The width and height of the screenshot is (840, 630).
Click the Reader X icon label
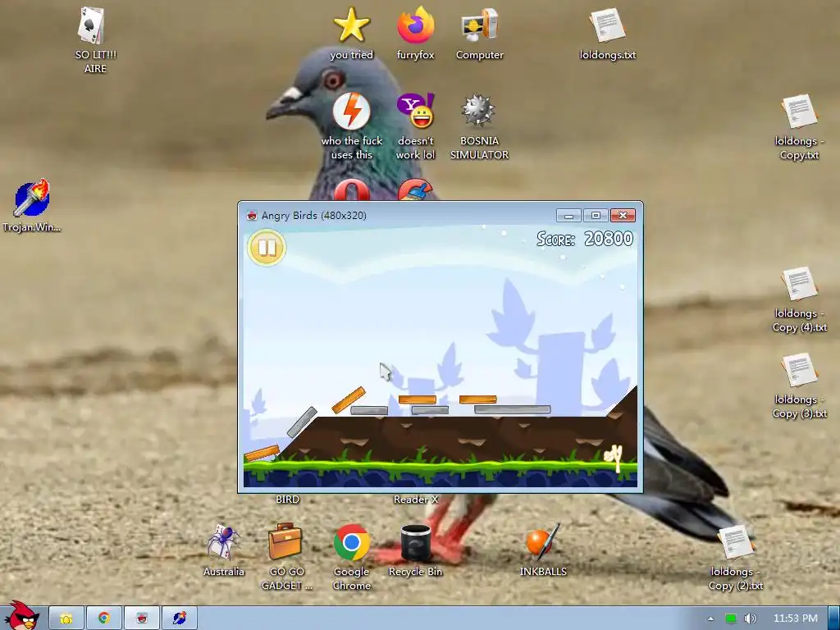[x=415, y=500]
